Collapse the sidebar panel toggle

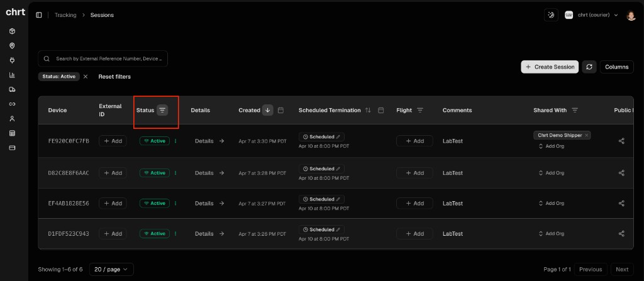[x=39, y=15]
